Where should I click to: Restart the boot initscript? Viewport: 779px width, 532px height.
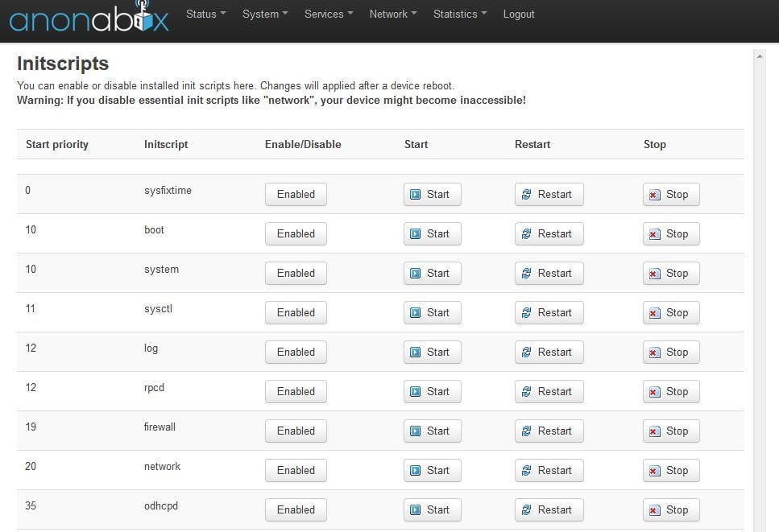[x=549, y=233]
